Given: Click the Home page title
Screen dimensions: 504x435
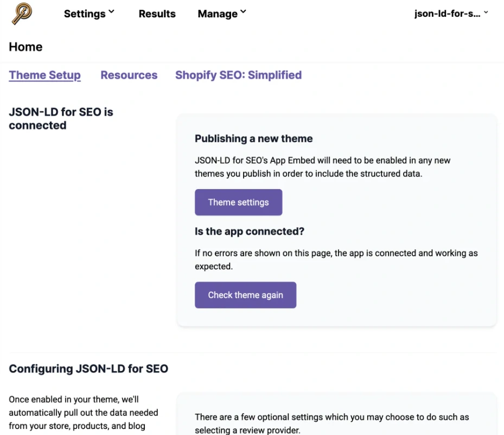Looking at the screenshot, I should (x=25, y=47).
